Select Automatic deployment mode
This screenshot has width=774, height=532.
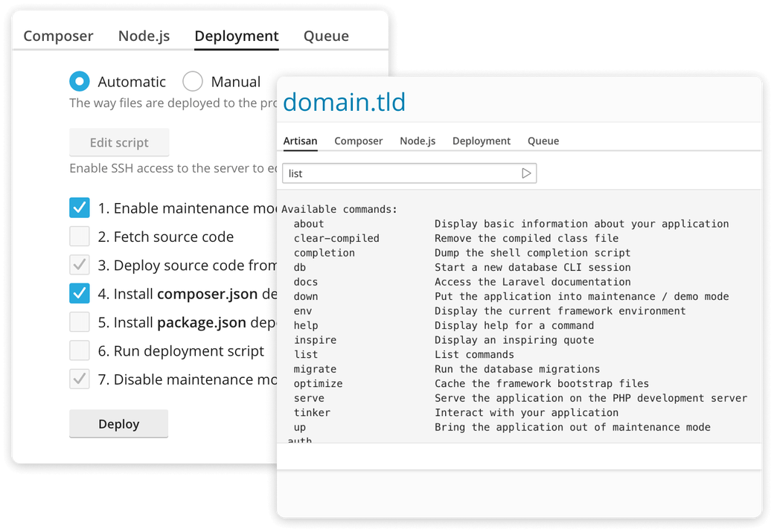click(x=80, y=82)
